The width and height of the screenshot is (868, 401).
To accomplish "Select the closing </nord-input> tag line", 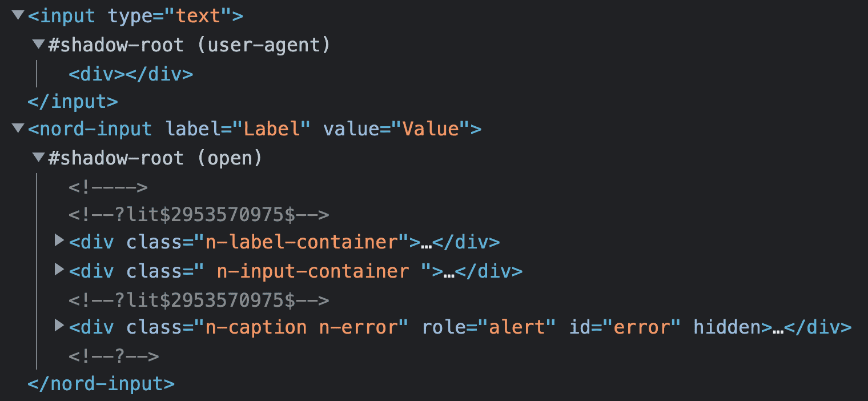I will (x=101, y=383).
